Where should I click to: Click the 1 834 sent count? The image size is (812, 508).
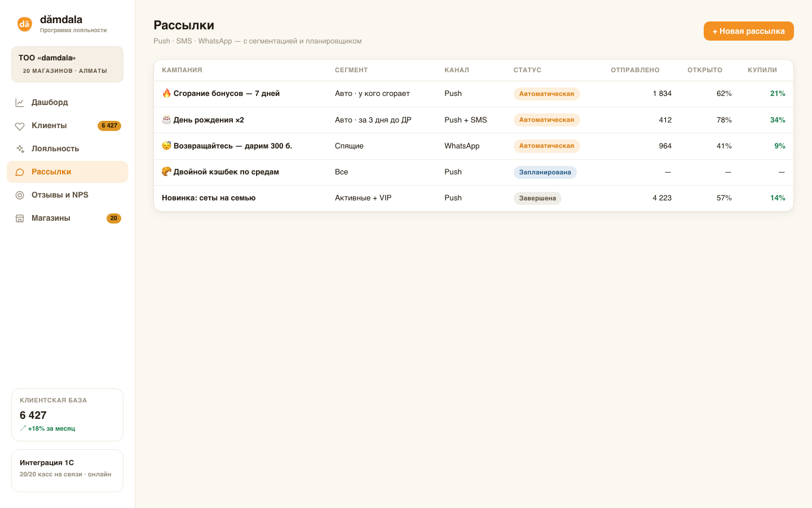coord(662,93)
